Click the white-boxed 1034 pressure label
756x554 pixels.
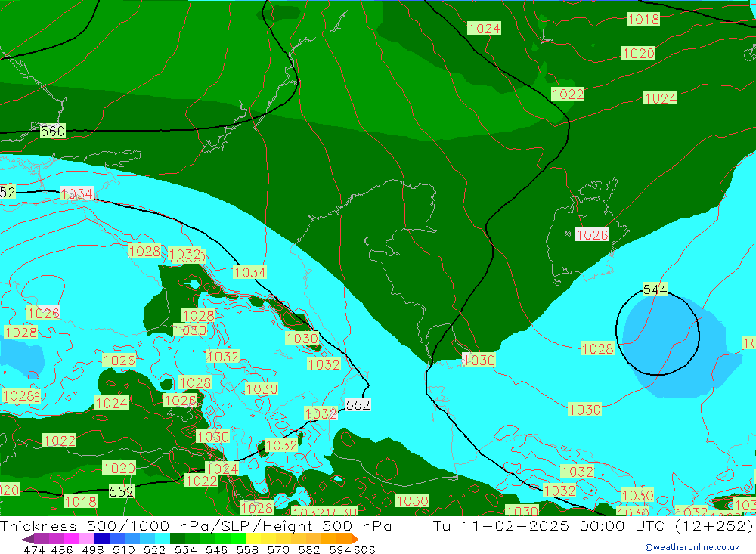pyautogui.click(x=76, y=194)
